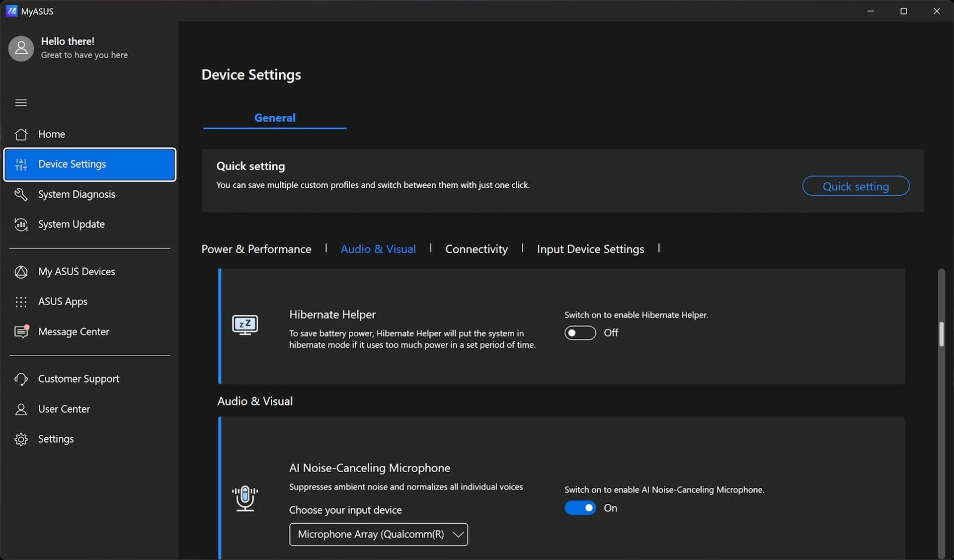Viewport: 954px width, 560px height.
Task: Open User Center page
Action: pos(89,409)
